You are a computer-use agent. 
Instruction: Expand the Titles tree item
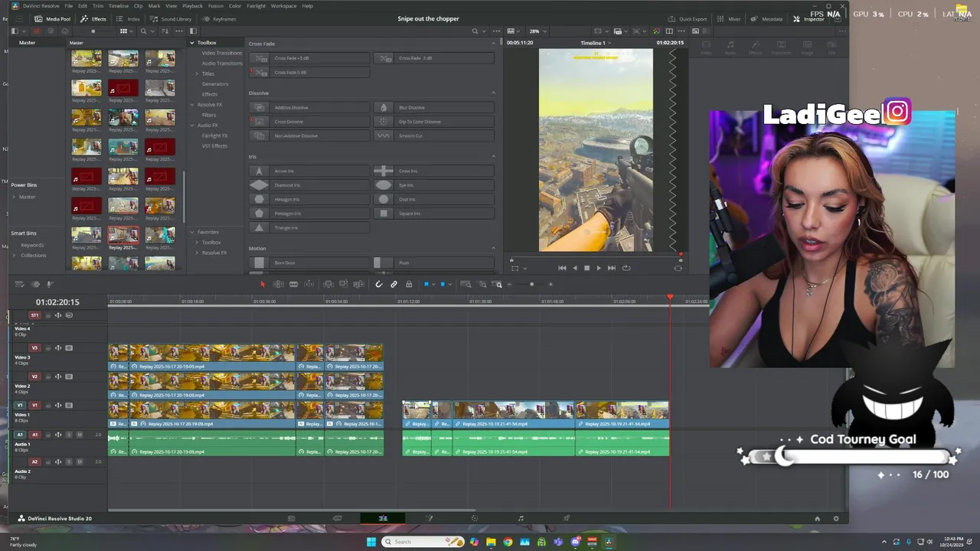(197, 73)
